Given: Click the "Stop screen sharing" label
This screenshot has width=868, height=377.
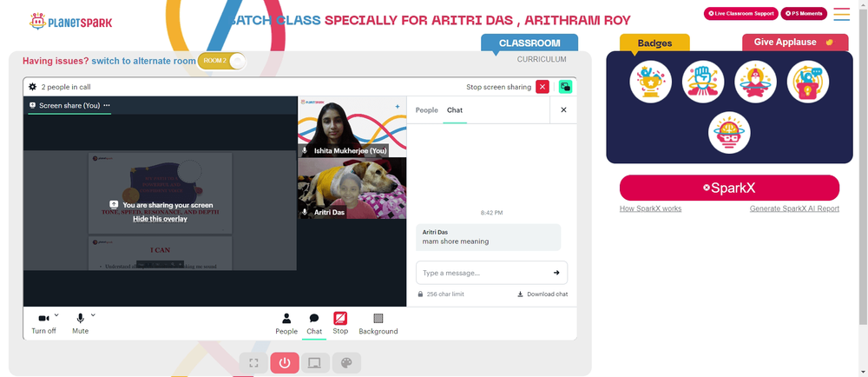Looking at the screenshot, I should (x=499, y=87).
